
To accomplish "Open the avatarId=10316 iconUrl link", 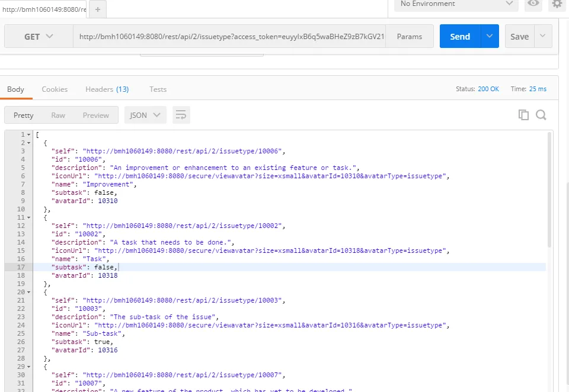I will [270, 325].
